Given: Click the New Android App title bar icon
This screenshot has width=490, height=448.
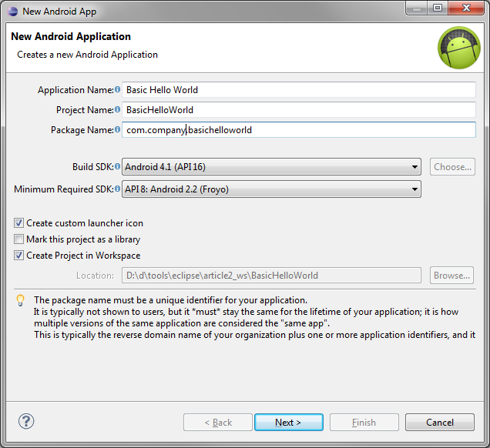Looking at the screenshot, I should point(12,11).
